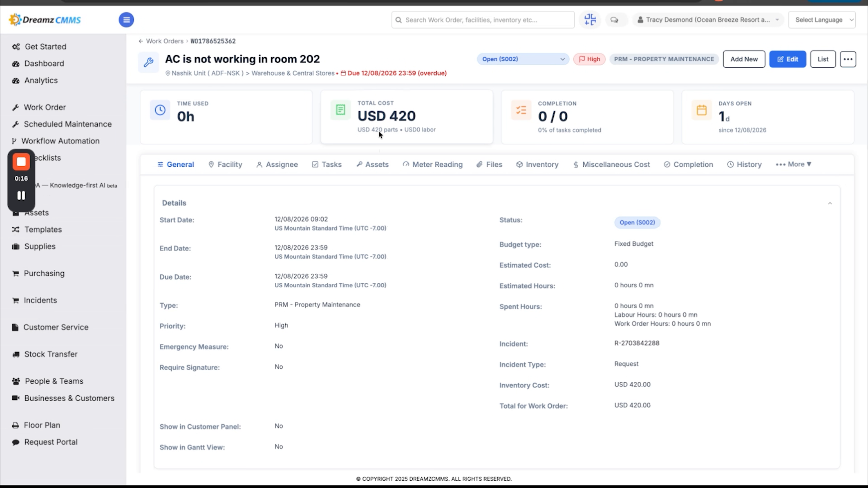Open the Open (S002) status dropdown
Screen dimensions: 868x488
(523, 59)
